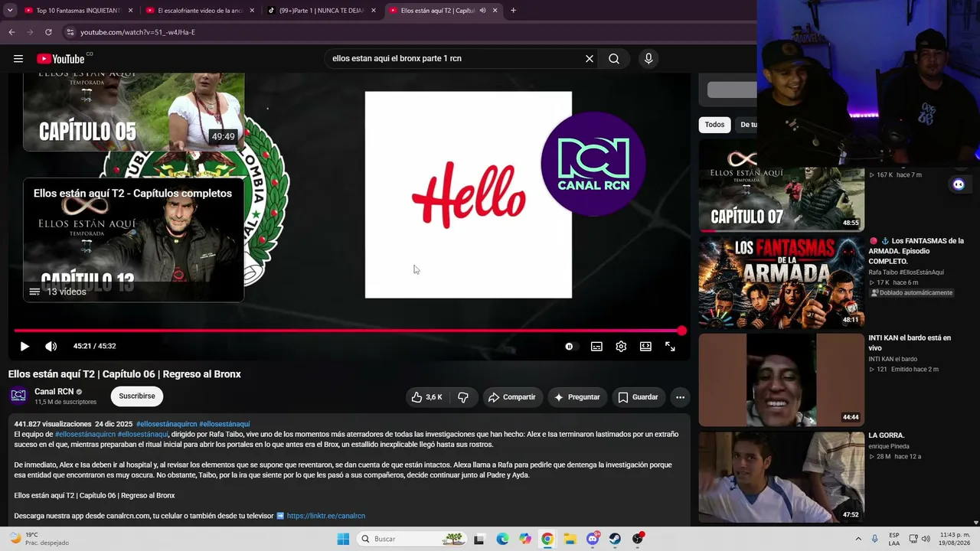Close the TikTok Parte 1 tab
Image resolution: width=980 pixels, height=551 pixels.
[x=374, y=11]
